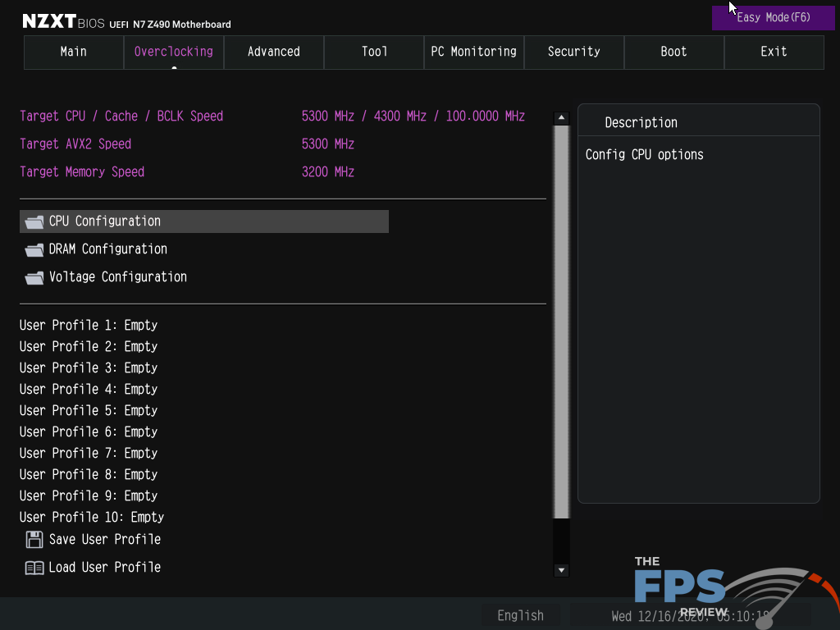Open the Advanced tab
840x630 pixels.
273,52
